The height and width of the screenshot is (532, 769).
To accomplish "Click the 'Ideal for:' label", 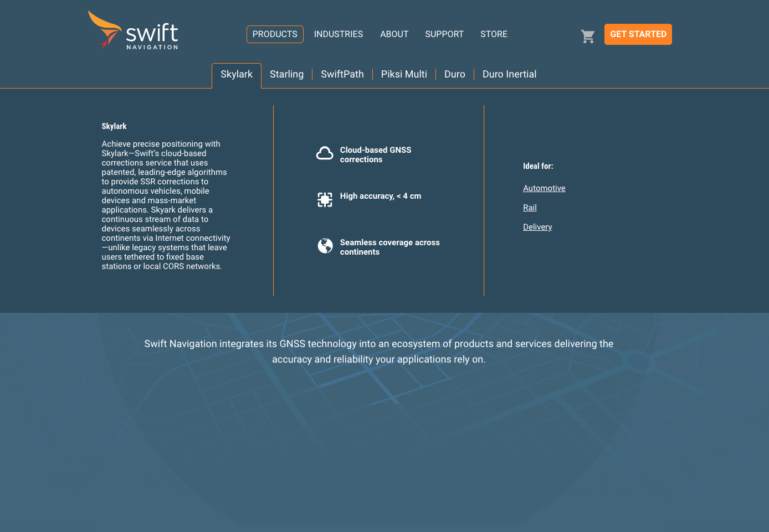I will click(538, 166).
